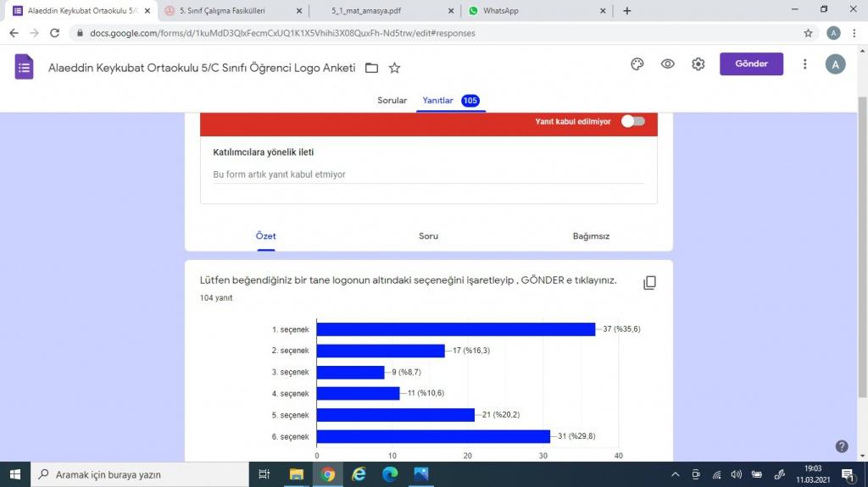Screen dimensions: 868x487
Task: Preview the form with eye icon
Action: coord(668,64)
